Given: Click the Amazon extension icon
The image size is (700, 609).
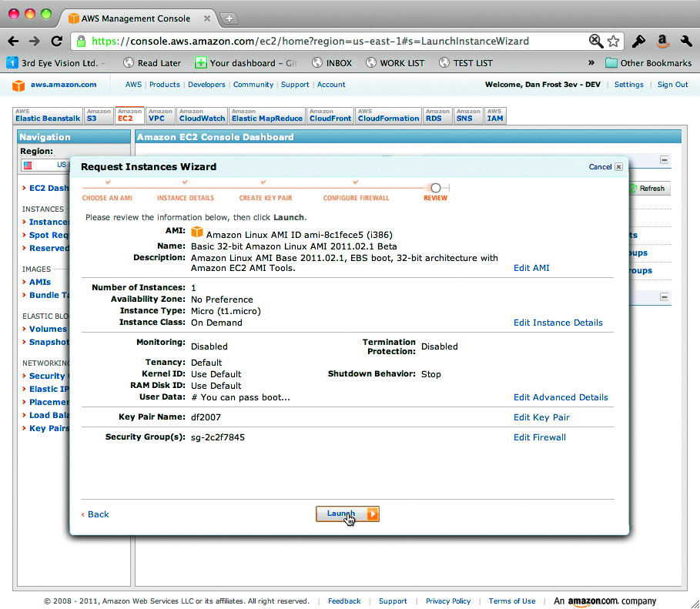Looking at the screenshot, I should pos(663,41).
